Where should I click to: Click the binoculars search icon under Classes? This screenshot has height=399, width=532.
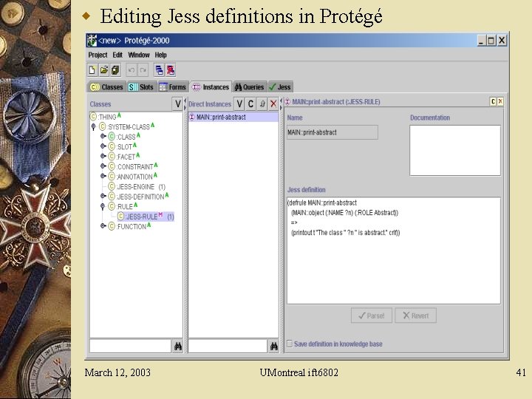[177, 346]
